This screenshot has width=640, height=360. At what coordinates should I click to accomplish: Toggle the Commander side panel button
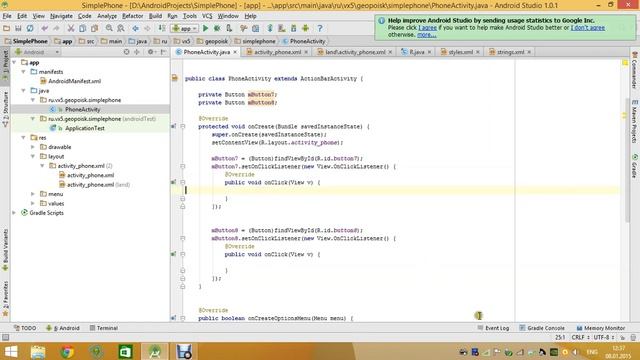tap(635, 70)
